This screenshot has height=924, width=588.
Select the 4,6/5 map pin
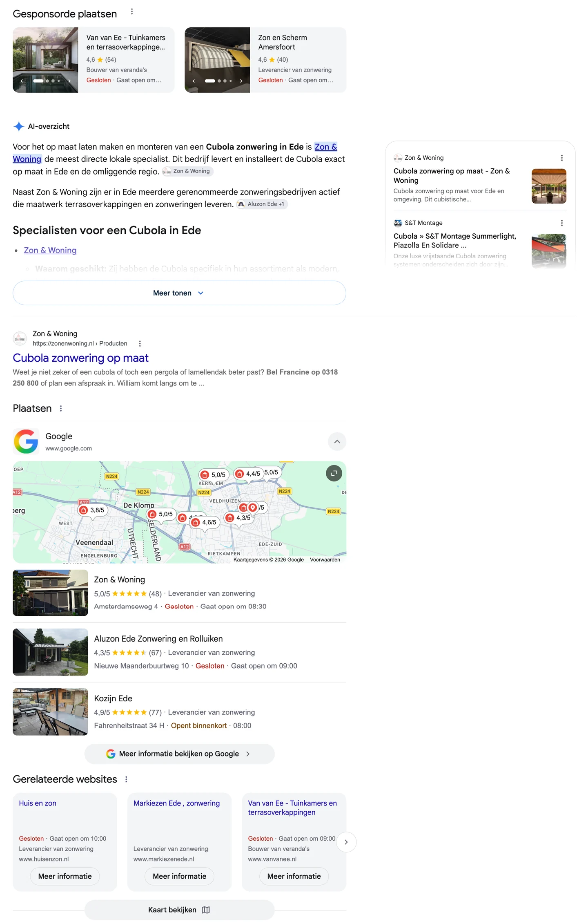pyautogui.click(x=205, y=522)
